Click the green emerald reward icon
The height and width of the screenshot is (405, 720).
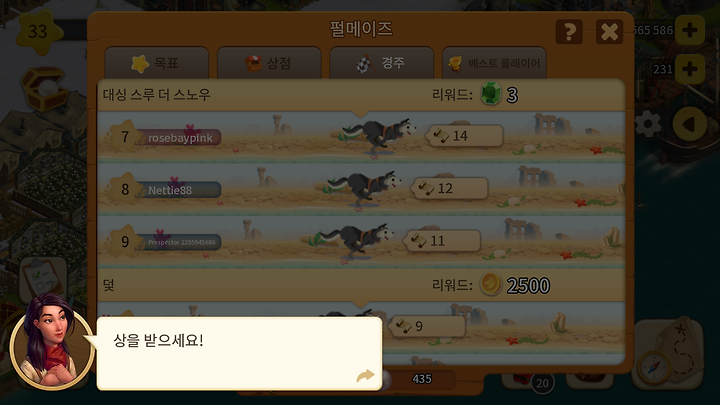click(491, 94)
